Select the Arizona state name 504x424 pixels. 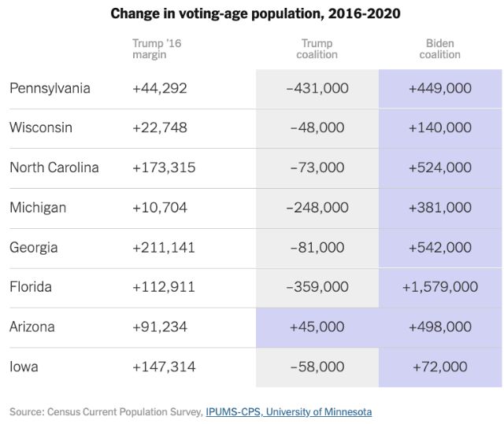pos(32,326)
